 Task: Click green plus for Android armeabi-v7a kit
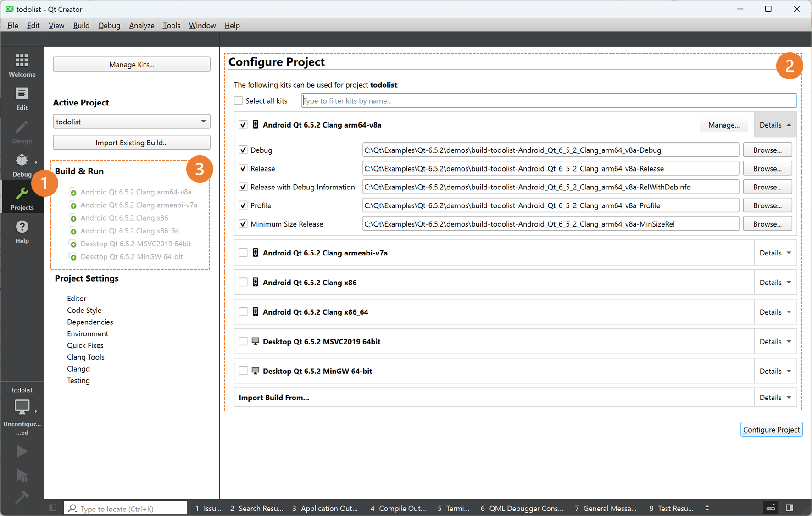pos(73,205)
